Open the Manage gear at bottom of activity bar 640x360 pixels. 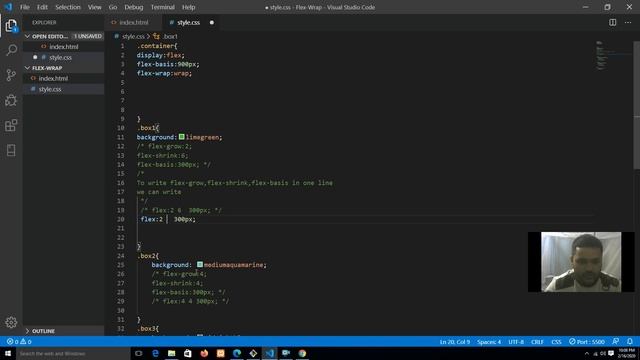11,322
